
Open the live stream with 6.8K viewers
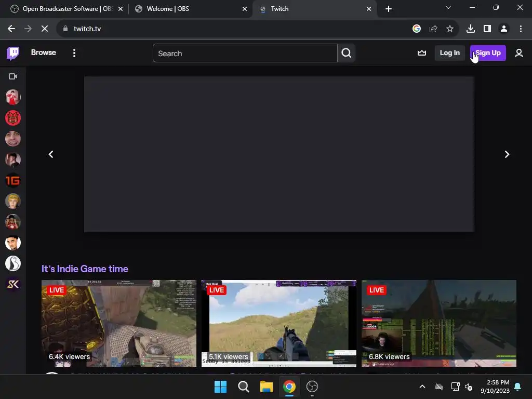[439, 323]
